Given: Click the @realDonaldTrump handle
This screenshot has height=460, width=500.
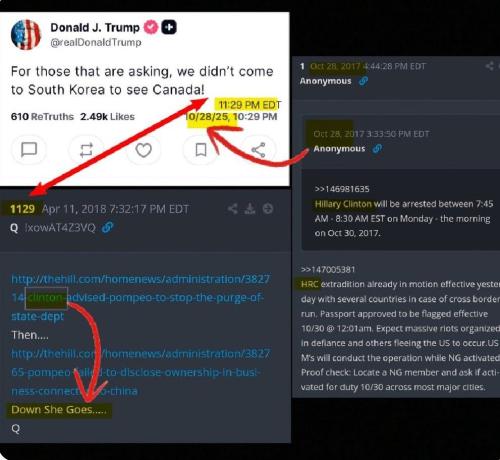Looking at the screenshot, I should [96, 43].
